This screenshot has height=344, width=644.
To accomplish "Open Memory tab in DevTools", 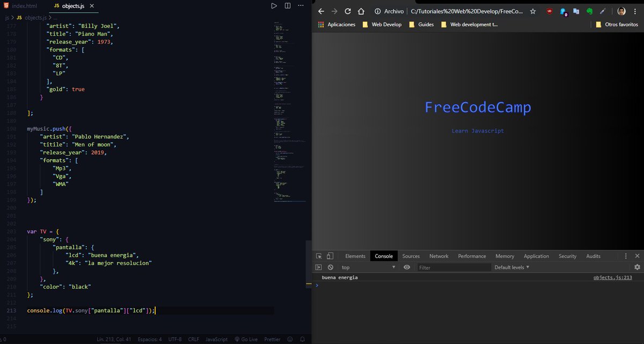I will (x=504, y=256).
